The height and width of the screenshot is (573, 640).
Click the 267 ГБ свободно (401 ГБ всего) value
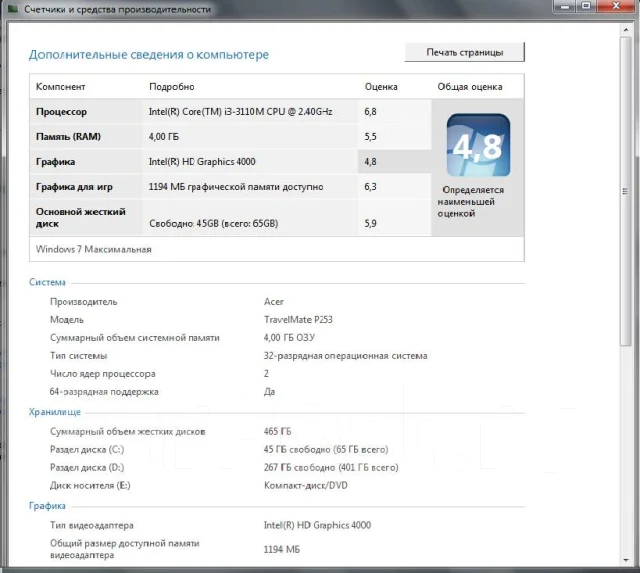pyautogui.click(x=331, y=468)
